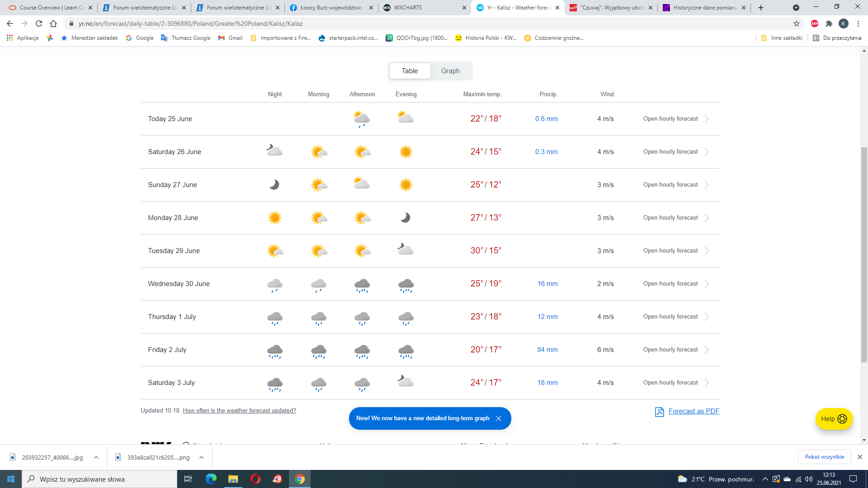Open Opera browser from the taskbar

point(255,479)
